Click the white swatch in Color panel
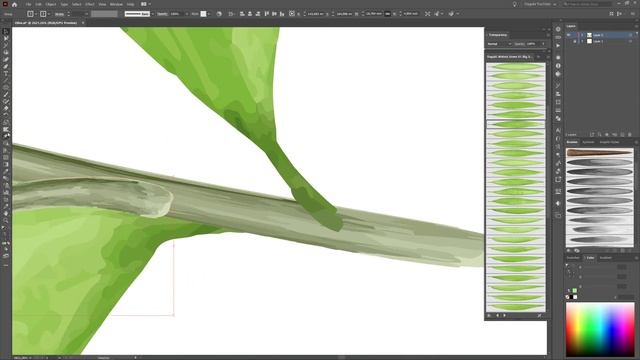 575,297
